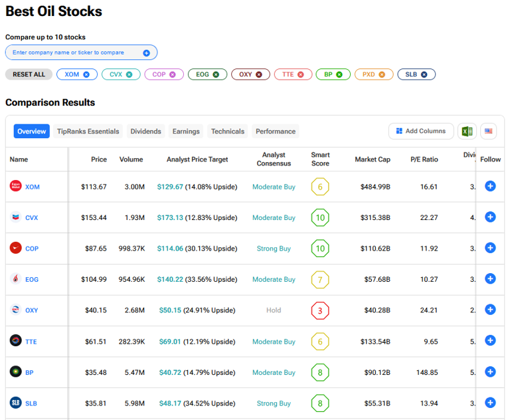Sort table by Market Cap column
The width and height of the screenshot is (510, 420).
click(372, 159)
